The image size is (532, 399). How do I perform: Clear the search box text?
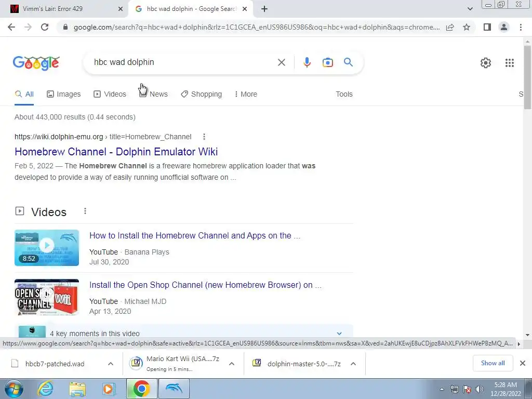pyautogui.click(x=281, y=62)
